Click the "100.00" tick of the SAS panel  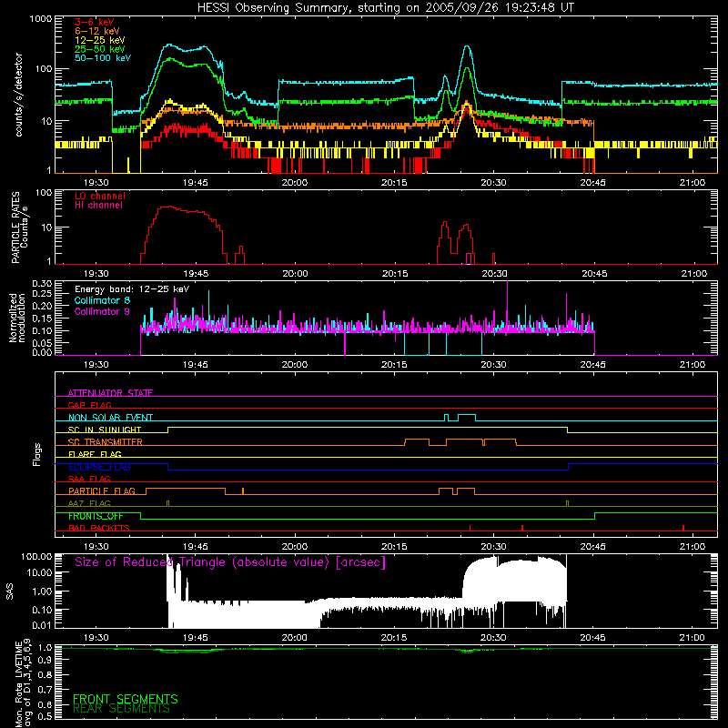tap(36, 556)
